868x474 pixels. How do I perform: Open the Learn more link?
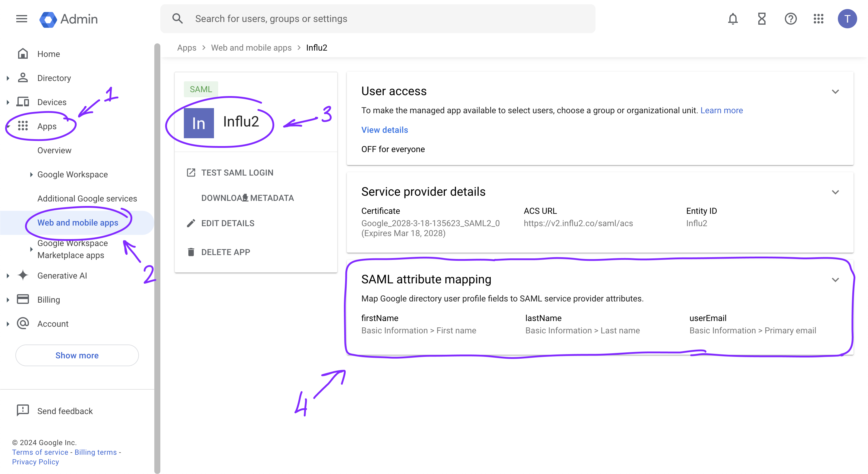coord(722,111)
